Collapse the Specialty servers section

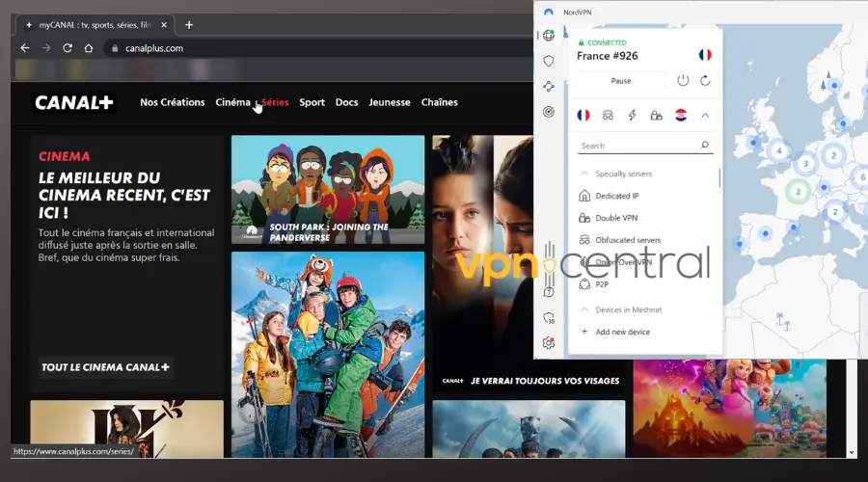[584, 174]
